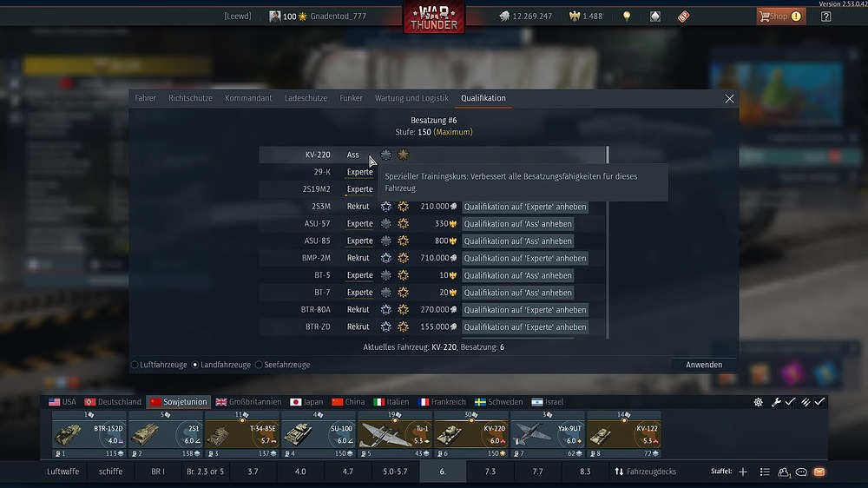Open the help question mark icon
Viewport: 868px width, 488px height.
point(826,16)
